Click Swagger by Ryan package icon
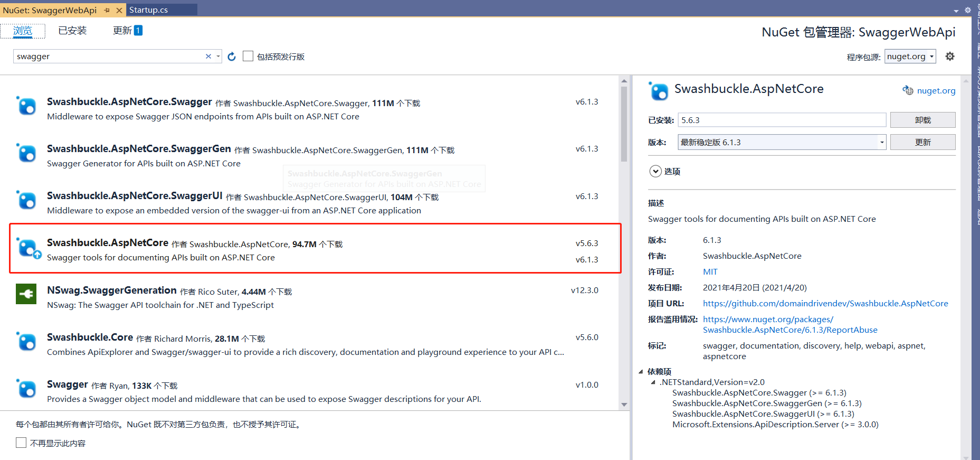The image size is (980, 460). click(26, 389)
